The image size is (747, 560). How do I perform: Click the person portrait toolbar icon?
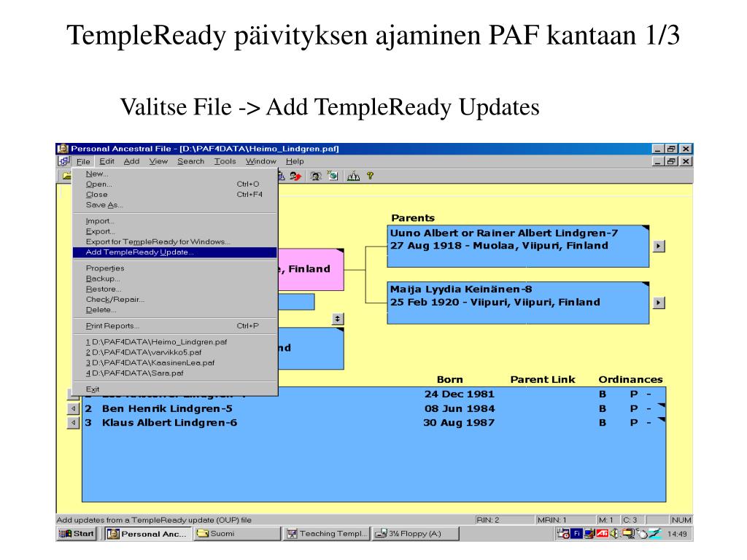point(315,176)
